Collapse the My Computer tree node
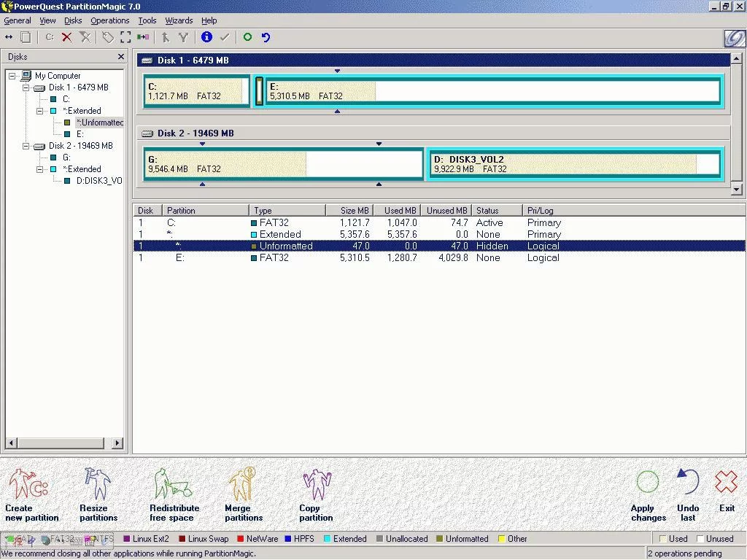The image size is (747, 560). click(x=12, y=76)
